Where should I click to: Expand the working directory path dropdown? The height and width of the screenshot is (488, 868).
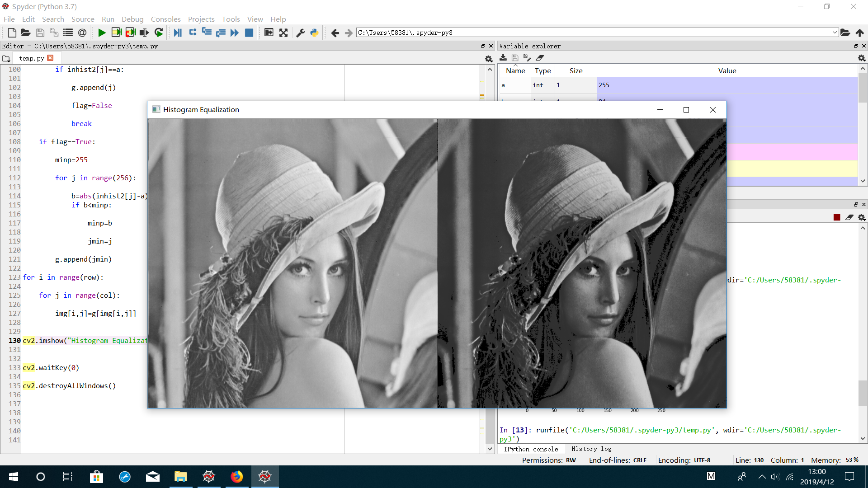tap(835, 33)
